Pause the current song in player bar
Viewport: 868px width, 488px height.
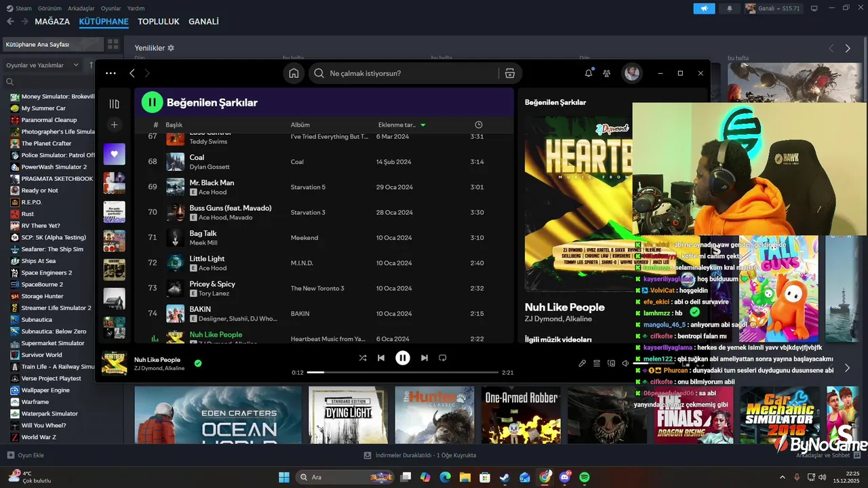[x=403, y=358]
